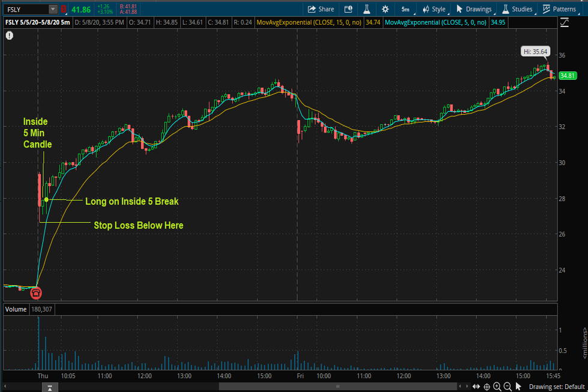Image resolution: width=588 pixels, height=392 pixels.
Task: Toggle the chart scale icon top right
Action: (x=564, y=23)
